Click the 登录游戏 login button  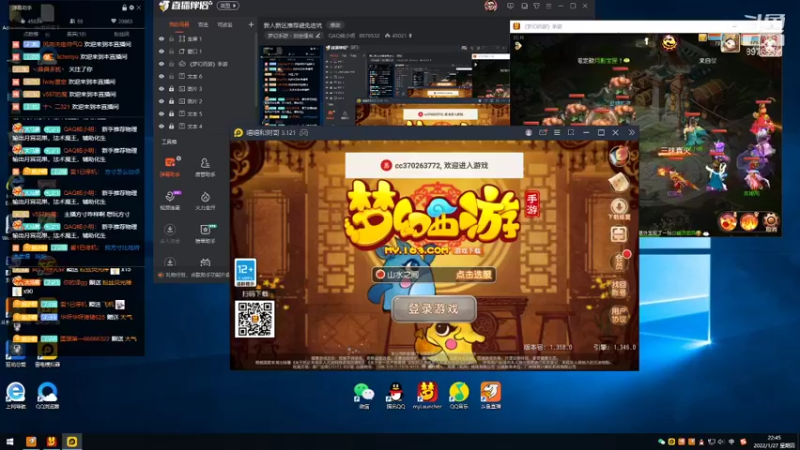point(434,309)
